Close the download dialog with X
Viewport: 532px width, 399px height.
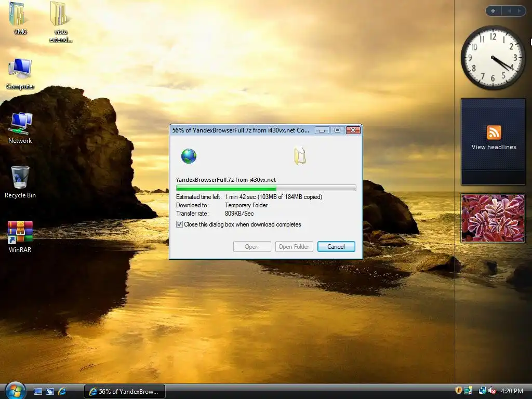click(x=353, y=130)
